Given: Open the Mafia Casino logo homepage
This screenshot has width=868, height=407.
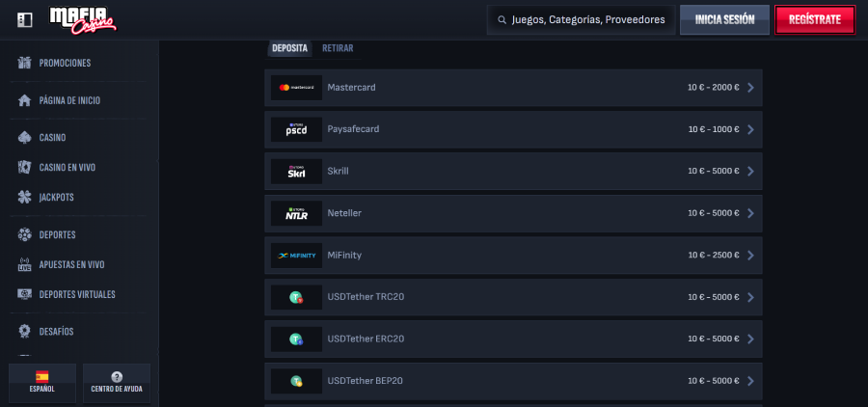Looking at the screenshot, I should pos(83,20).
